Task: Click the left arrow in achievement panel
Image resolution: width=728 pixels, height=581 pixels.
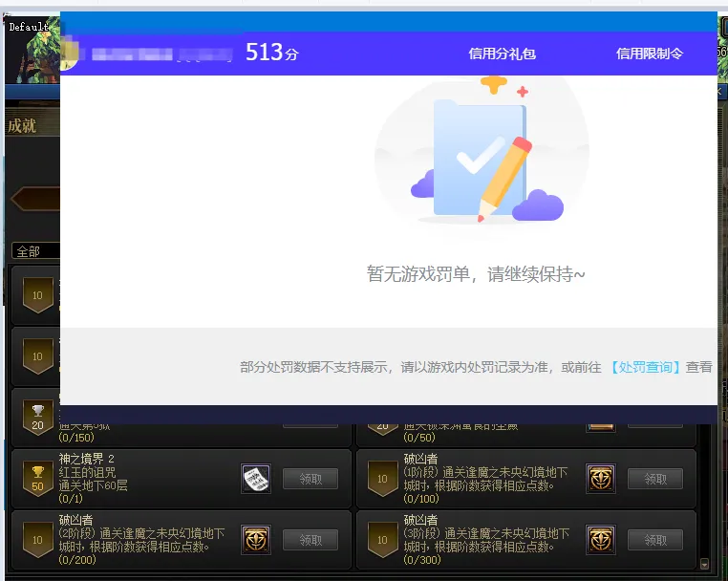Action: [x=35, y=199]
